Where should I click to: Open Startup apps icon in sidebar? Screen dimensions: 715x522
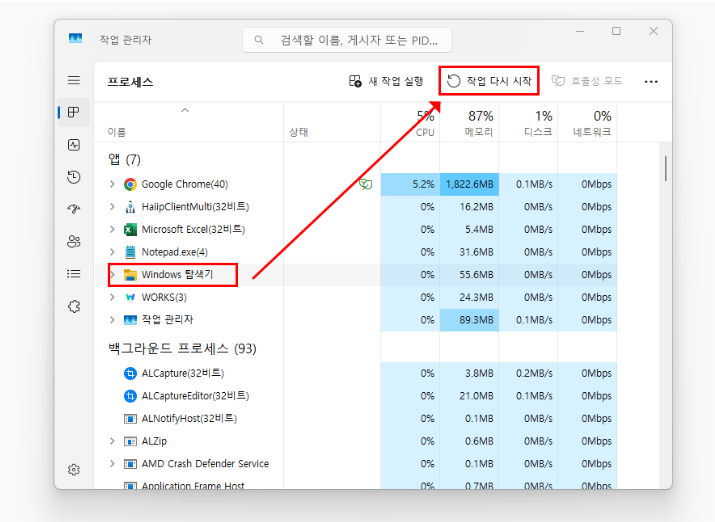click(x=73, y=209)
